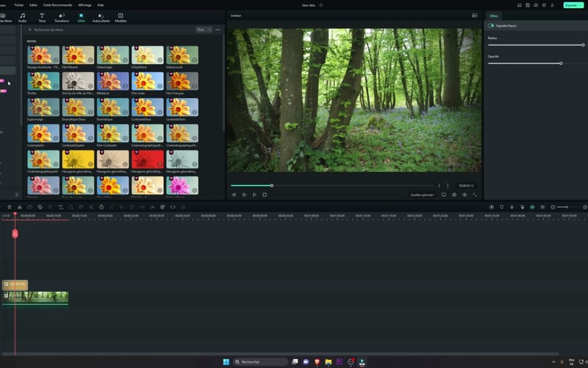Open File Explorer from the taskbar
588x368 pixels.
click(328, 361)
